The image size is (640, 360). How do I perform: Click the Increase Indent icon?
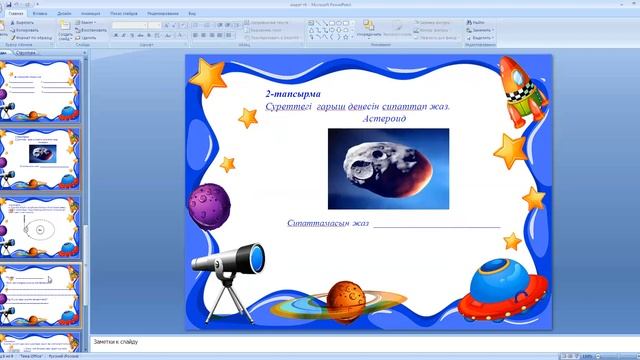(x=228, y=25)
